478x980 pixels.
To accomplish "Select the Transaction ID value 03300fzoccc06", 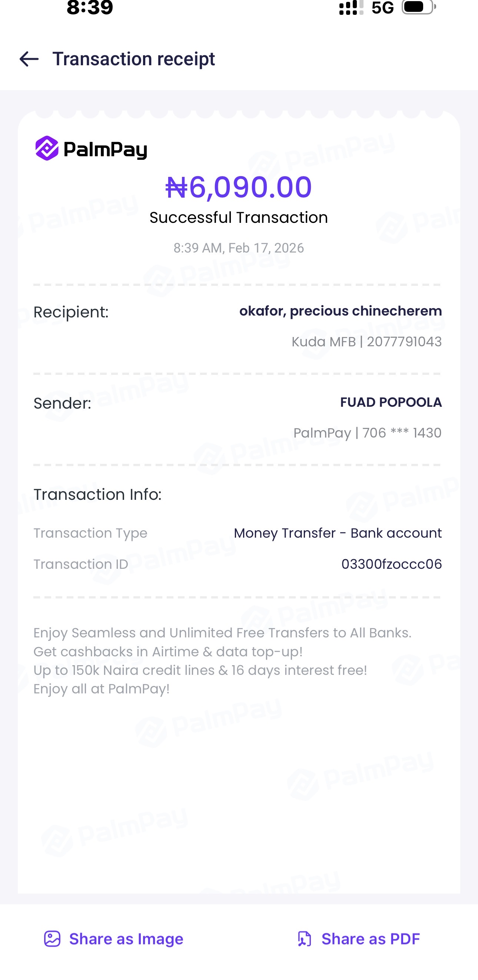I will (391, 564).
